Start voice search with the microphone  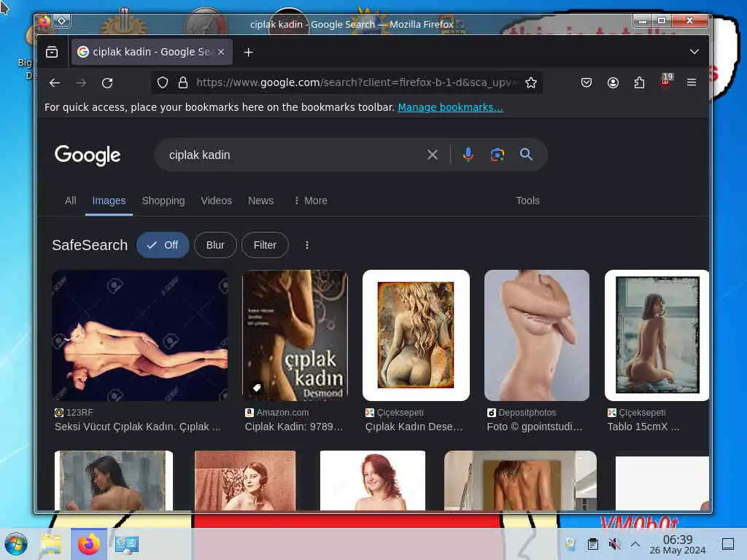coord(468,155)
